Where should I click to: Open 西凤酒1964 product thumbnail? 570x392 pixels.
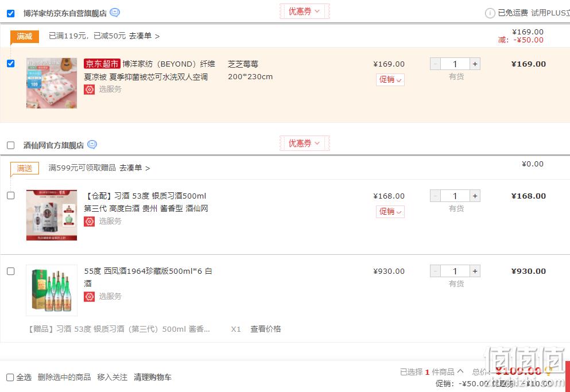click(x=52, y=290)
